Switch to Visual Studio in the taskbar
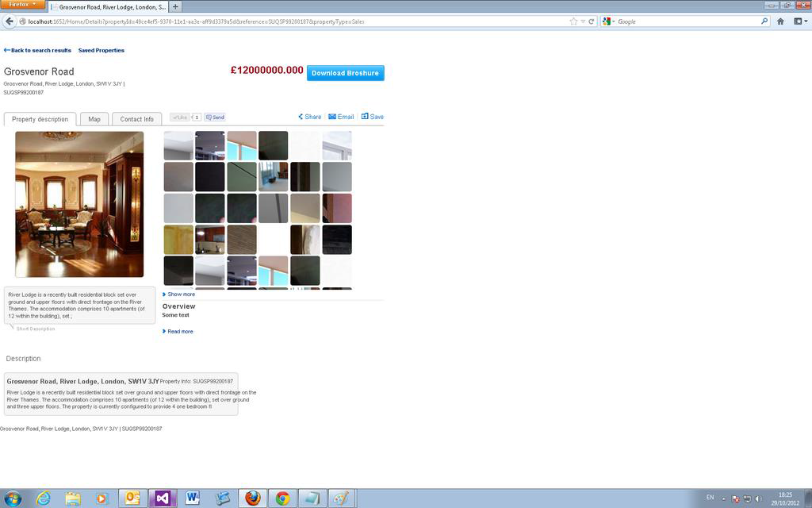 163,498
